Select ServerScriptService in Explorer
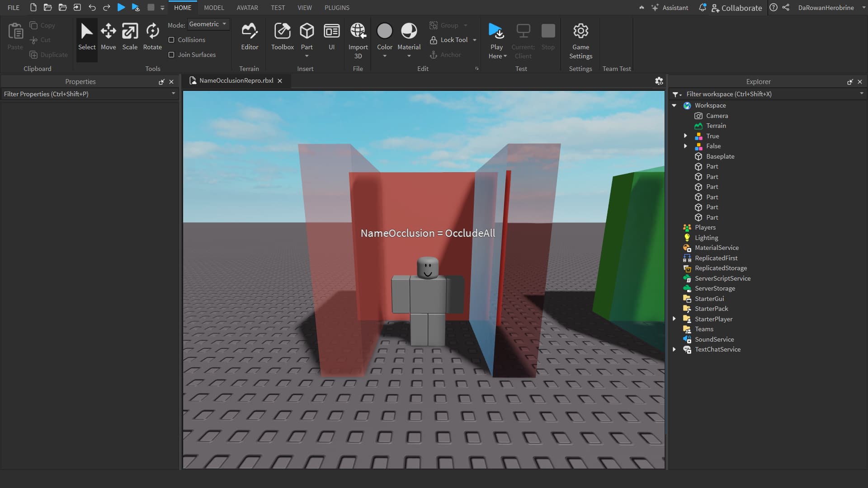This screenshot has height=488, width=868. pyautogui.click(x=722, y=278)
